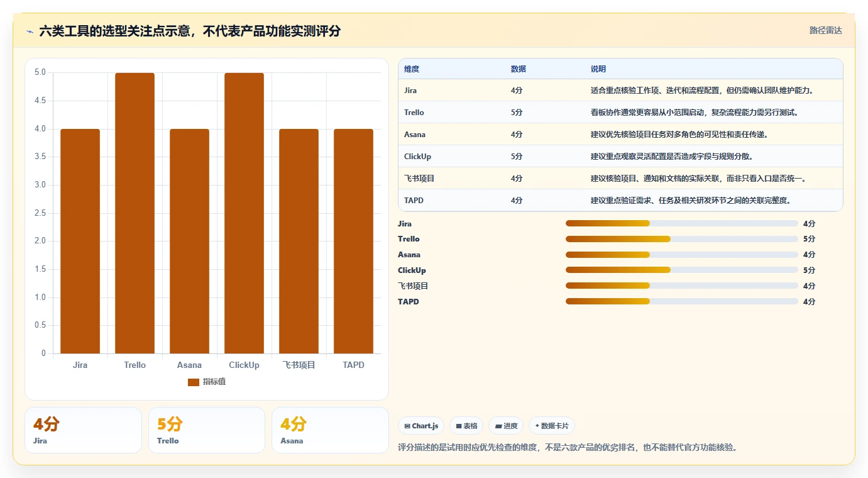Click the Trello cell in table
868x478 pixels.
[414, 113]
